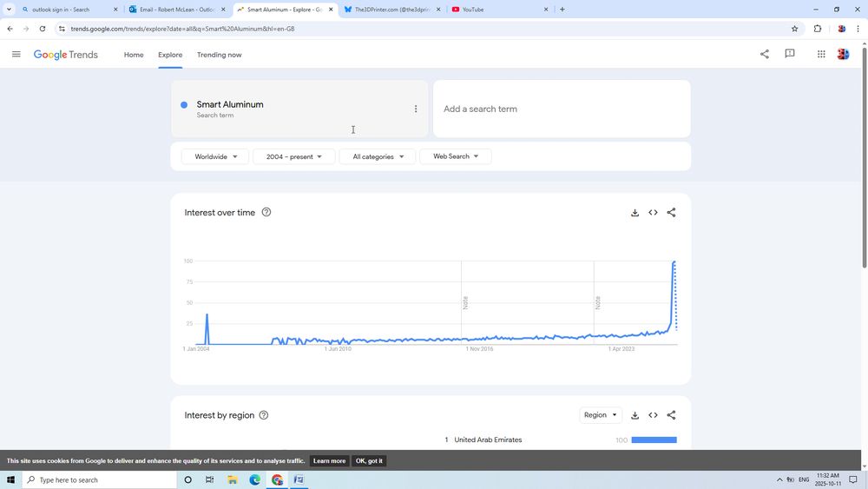This screenshot has width=868, height=489.
Task: Embed the Interest over time chart
Action: pos(654,213)
